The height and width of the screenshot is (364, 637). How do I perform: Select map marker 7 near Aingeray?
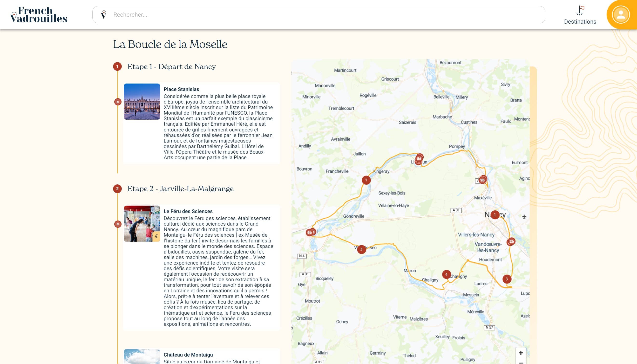[366, 180]
